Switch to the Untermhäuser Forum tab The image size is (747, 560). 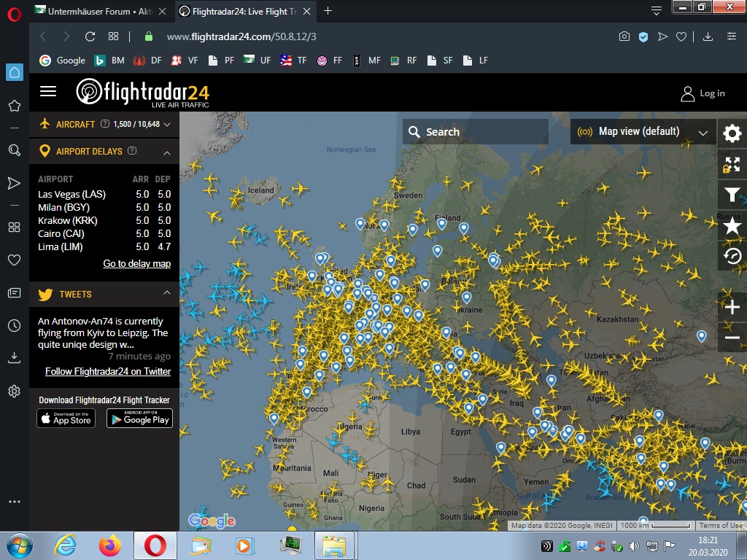coord(99,11)
